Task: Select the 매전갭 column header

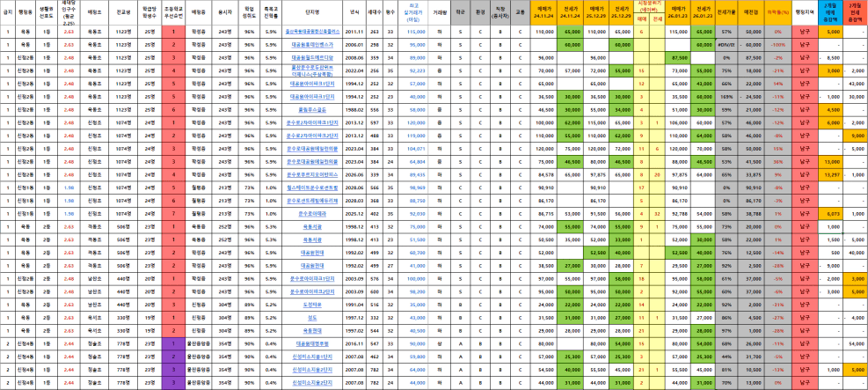Action: coord(749,13)
